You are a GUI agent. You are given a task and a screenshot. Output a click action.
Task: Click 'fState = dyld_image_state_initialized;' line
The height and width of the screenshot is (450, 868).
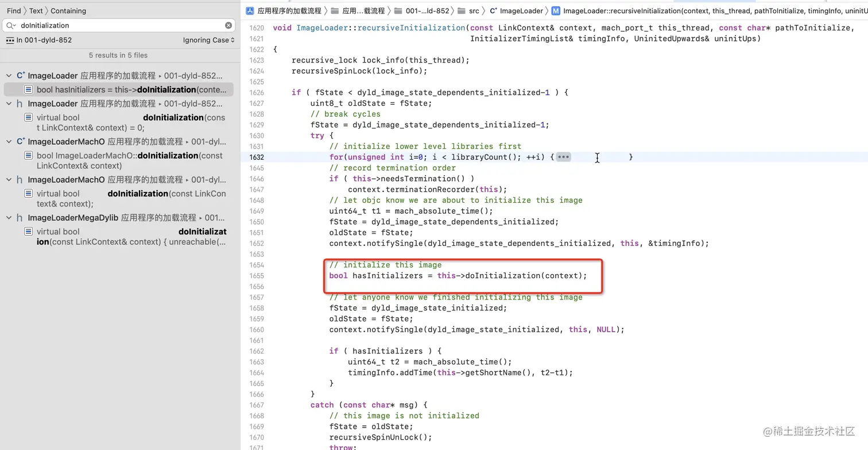pyautogui.click(x=418, y=307)
